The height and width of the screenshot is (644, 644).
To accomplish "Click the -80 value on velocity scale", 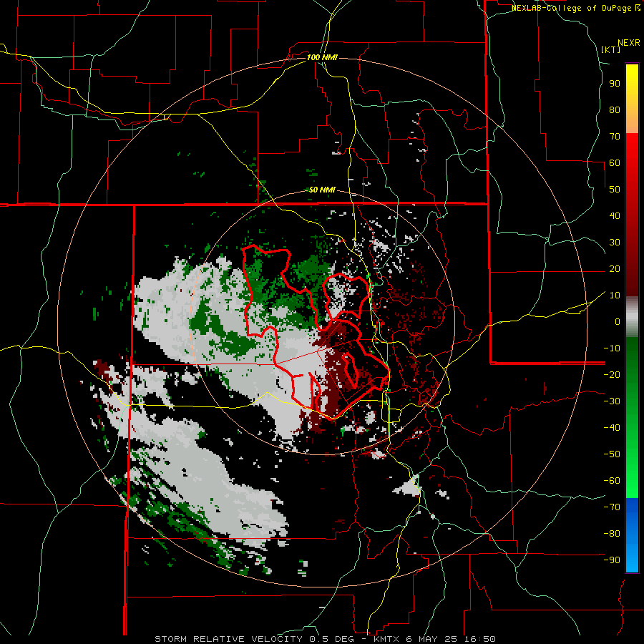I will pos(613,534).
